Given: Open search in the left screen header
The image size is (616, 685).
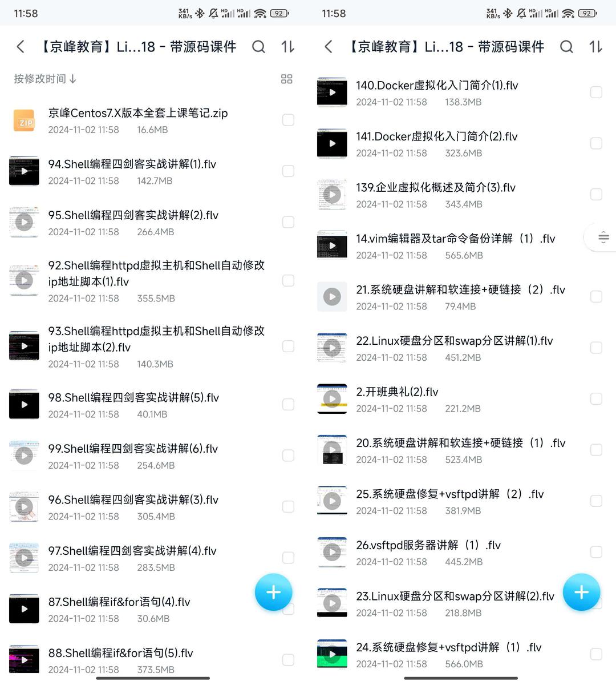Looking at the screenshot, I should (x=258, y=47).
